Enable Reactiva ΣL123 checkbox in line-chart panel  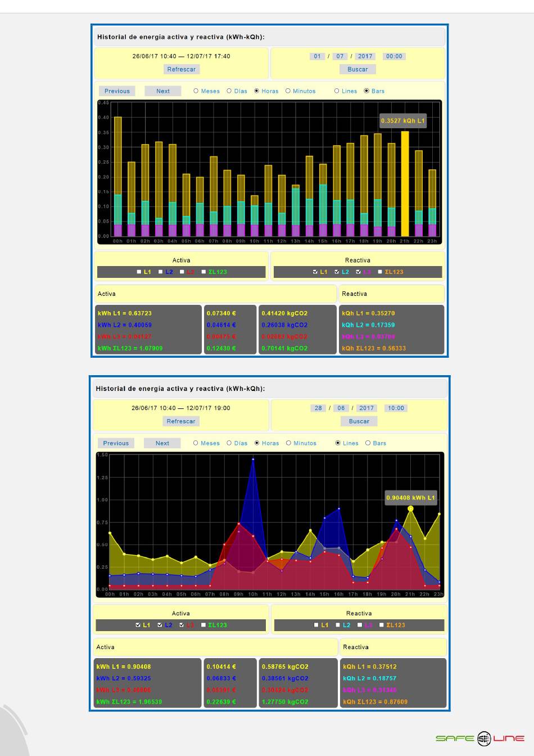[381, 625]
